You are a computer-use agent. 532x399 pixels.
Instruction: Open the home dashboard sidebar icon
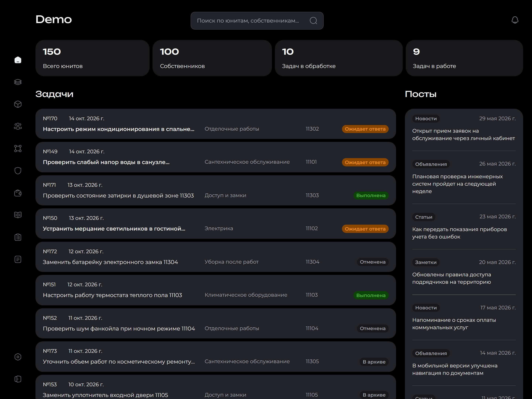18,60
